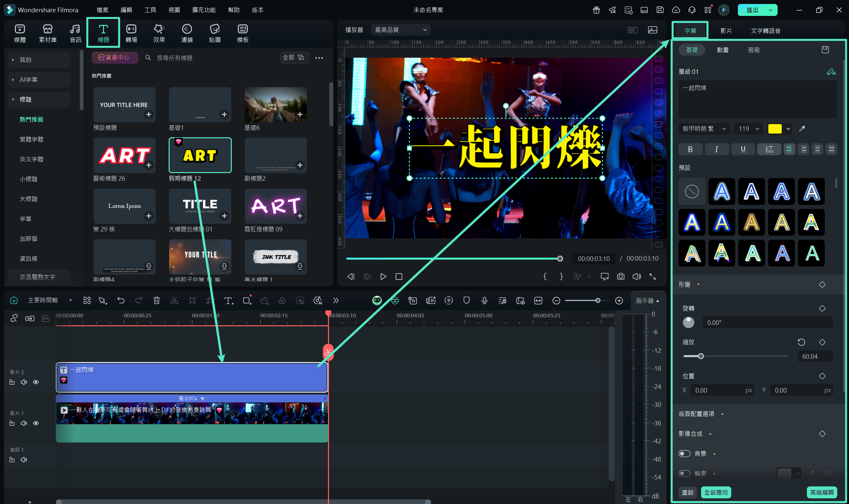Enable the 輪廓 outline switch
Screen dimensions: 849x504
point(684,473)
